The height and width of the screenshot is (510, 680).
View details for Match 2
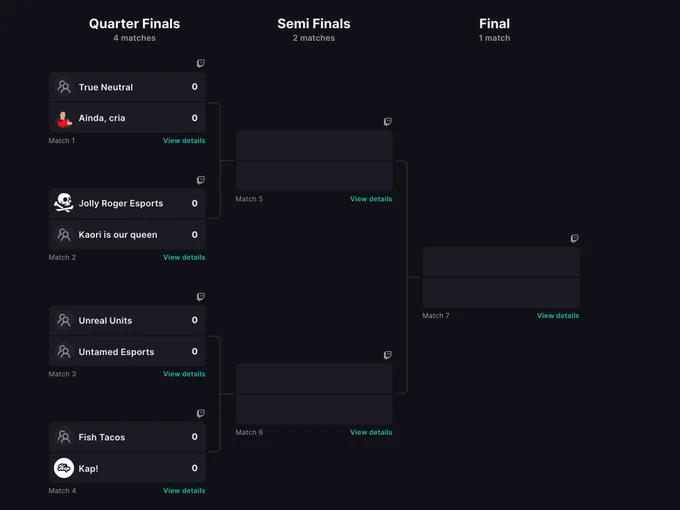[x=184, y=257]
